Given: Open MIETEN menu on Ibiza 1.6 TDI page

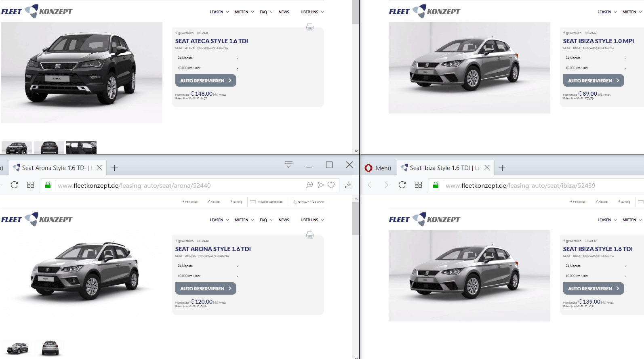Looking at the screenshot, I should click(632, 220).
